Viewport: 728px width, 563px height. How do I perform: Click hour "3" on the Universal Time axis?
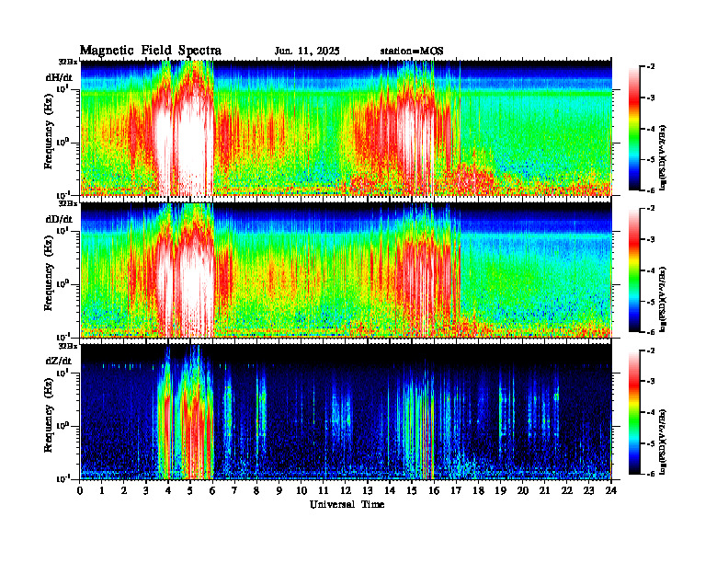(x=146, y=490)
